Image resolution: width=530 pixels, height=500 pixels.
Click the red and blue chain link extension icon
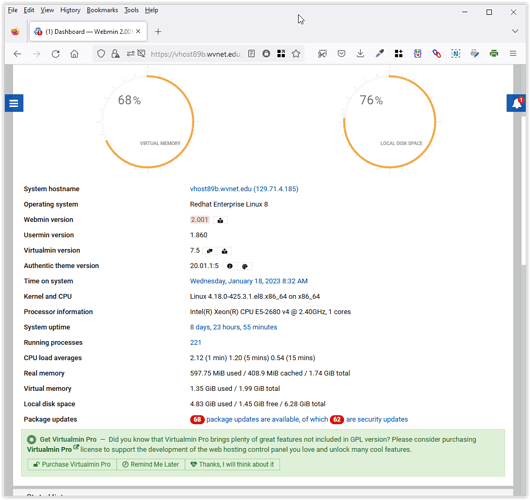tap(437, 53)
